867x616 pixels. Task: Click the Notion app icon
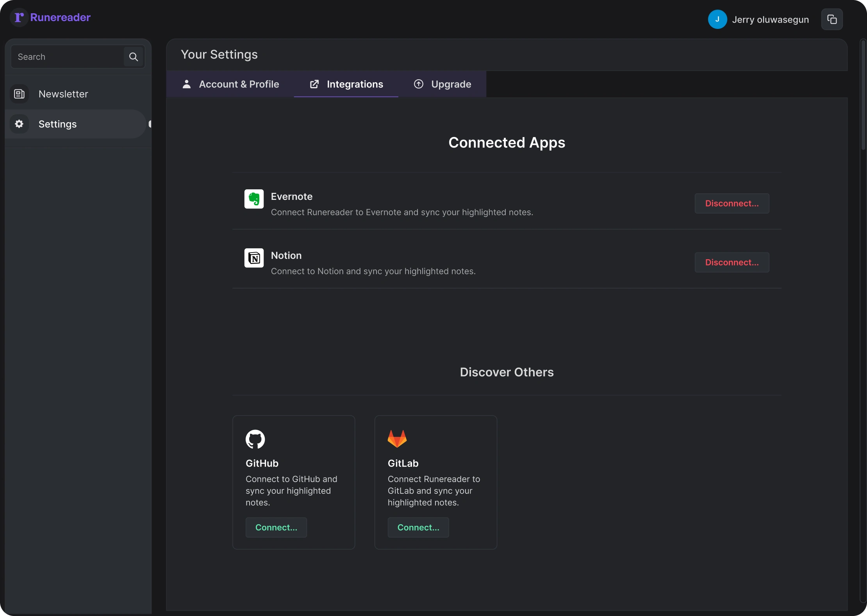point(254,258)
